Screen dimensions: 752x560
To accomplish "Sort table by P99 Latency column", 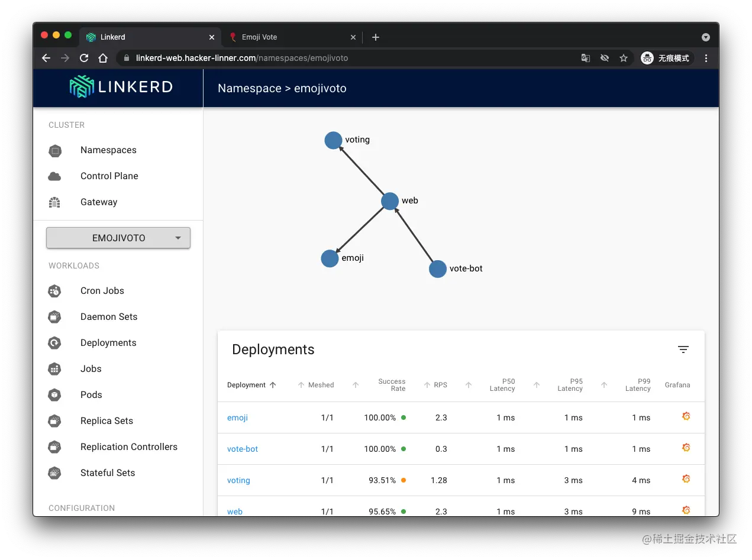I will (x=625, y=385).
